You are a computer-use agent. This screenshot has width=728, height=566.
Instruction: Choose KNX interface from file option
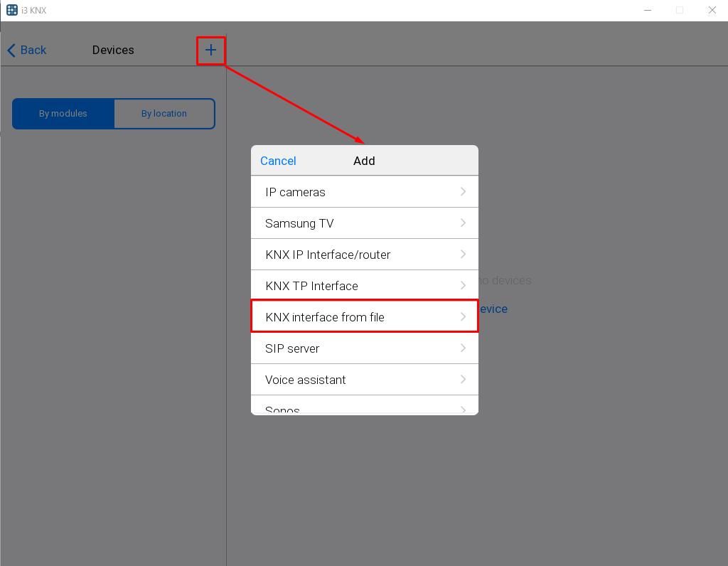[x=325, y=317]
